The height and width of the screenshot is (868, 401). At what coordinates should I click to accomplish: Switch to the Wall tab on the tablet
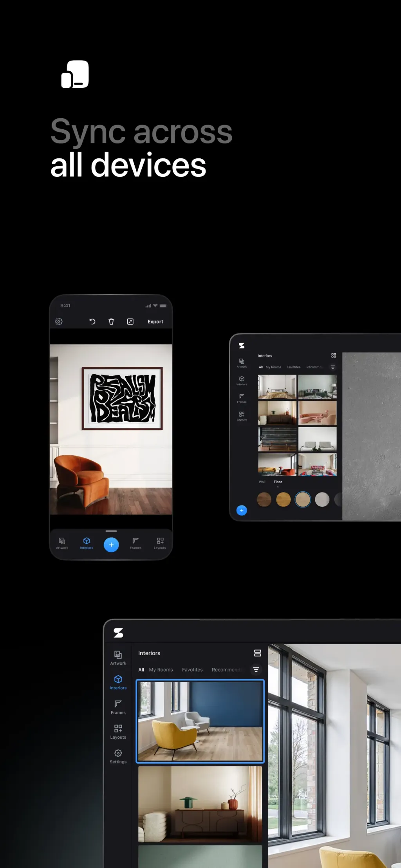pyautogui.click(x=262, y=482)
